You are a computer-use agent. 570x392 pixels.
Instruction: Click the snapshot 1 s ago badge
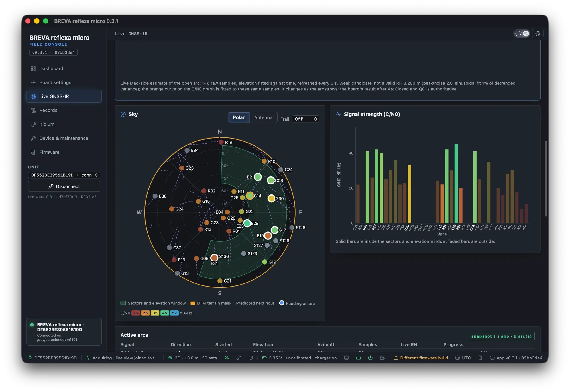tap(501, 336)
